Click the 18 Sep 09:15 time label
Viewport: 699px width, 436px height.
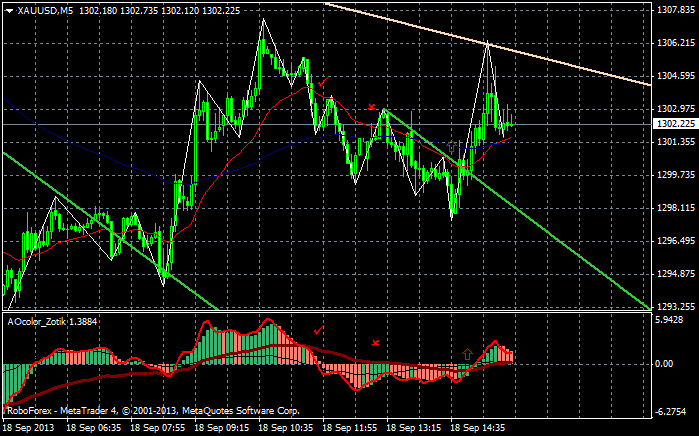tap(222, 428)
